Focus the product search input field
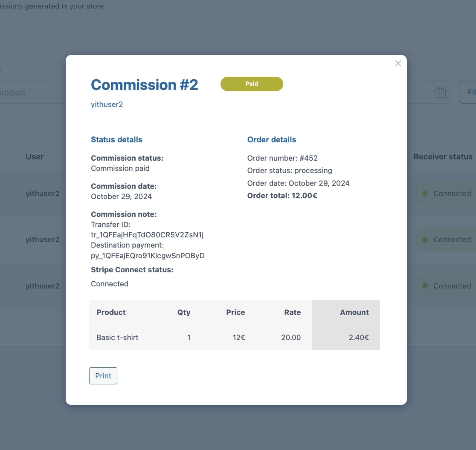The height and width of the screenshot is (450, 476). pos(26,92)
